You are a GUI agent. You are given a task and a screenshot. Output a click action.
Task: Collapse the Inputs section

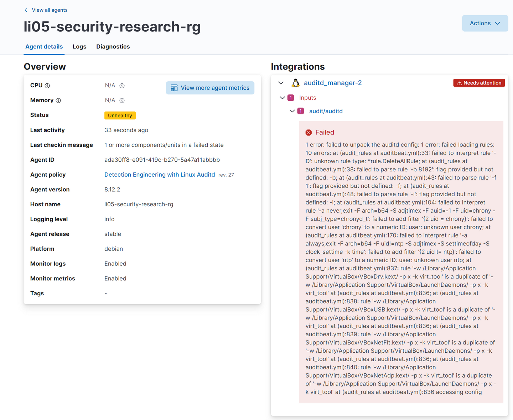tap(283, 98)
